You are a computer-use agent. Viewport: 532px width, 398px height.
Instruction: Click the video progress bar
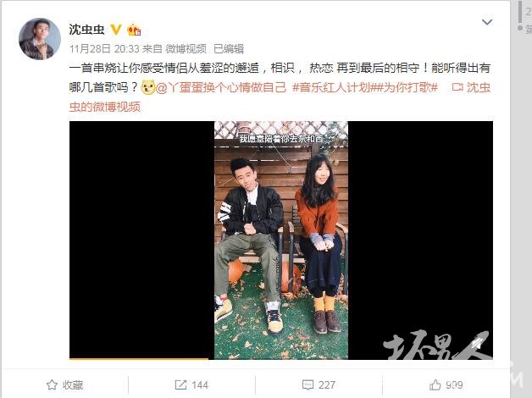(x=281, y=358)
